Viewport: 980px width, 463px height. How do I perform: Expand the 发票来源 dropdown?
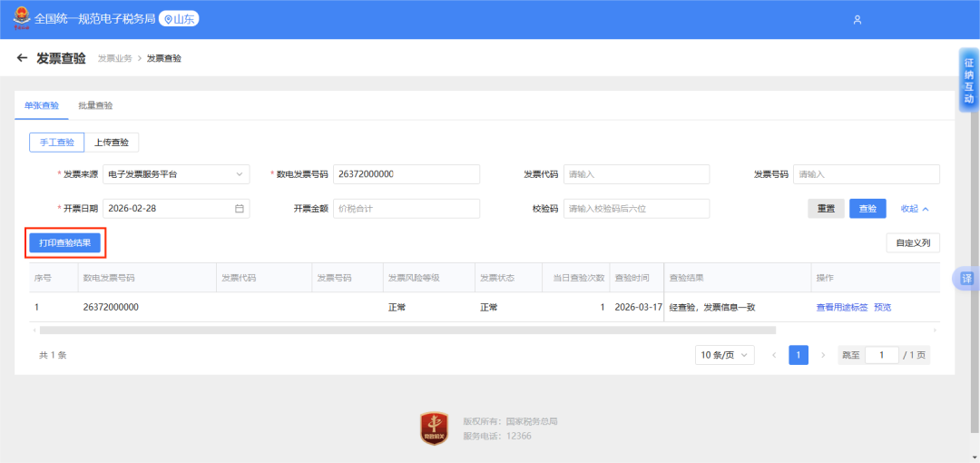(x=176, y=174)
